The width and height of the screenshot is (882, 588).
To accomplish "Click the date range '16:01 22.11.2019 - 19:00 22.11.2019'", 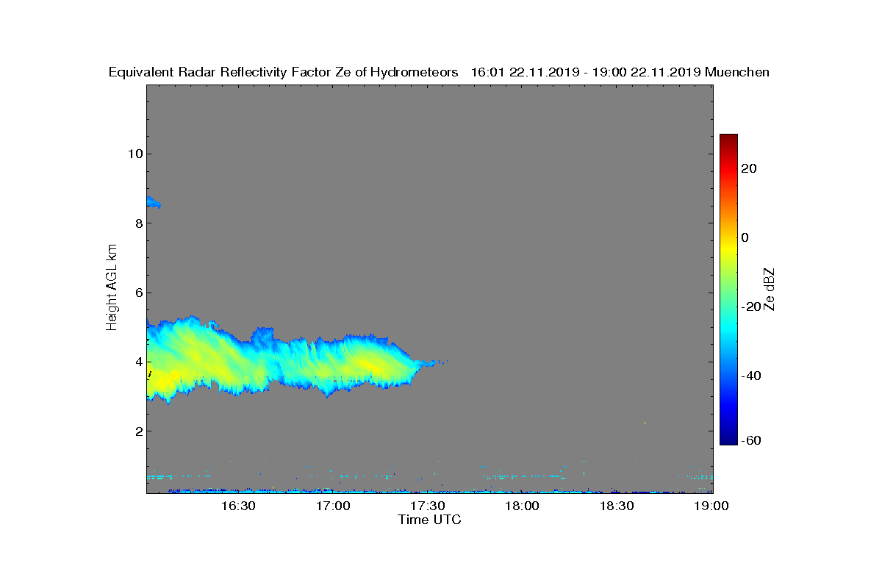I will [x=586, y=72].
